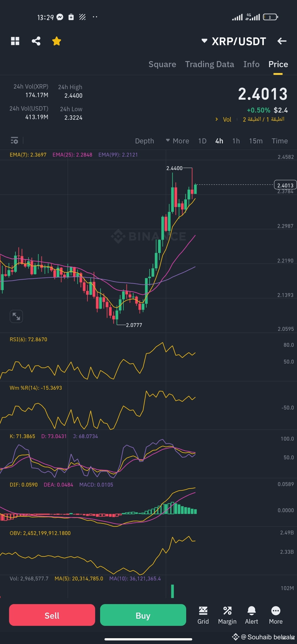This screenshot has height=644, width=297.
Task: Tap the 24h Vol(USDT) value 413.19M
Action: (37, 117)
